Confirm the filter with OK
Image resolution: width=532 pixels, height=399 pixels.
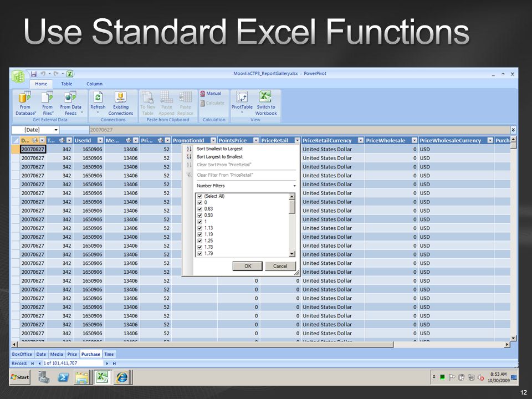click(248, 266)
